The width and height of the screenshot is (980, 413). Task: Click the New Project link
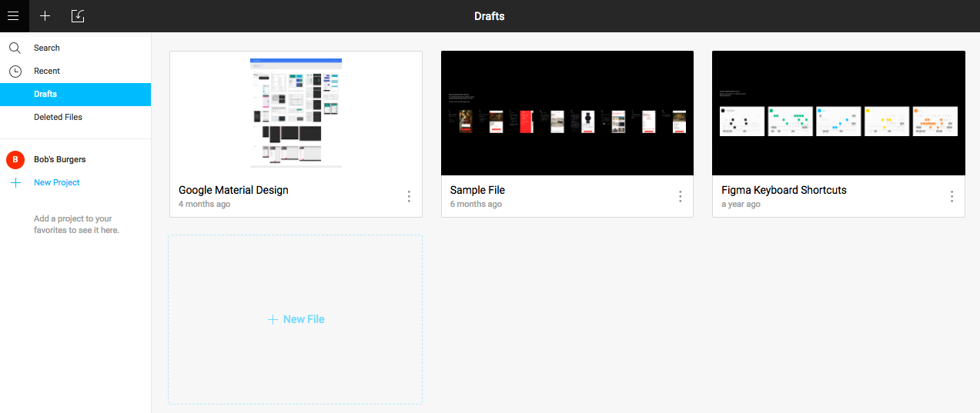point(57,182)
